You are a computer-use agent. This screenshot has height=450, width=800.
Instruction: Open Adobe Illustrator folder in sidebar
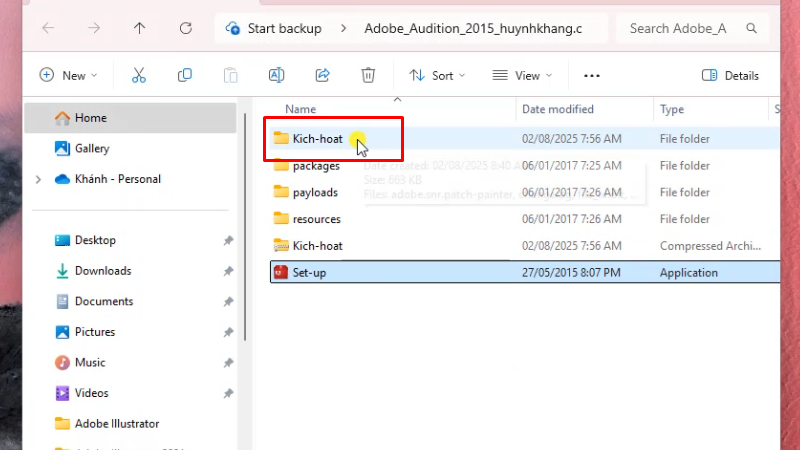pyautogui.click(x=117, y=424)
